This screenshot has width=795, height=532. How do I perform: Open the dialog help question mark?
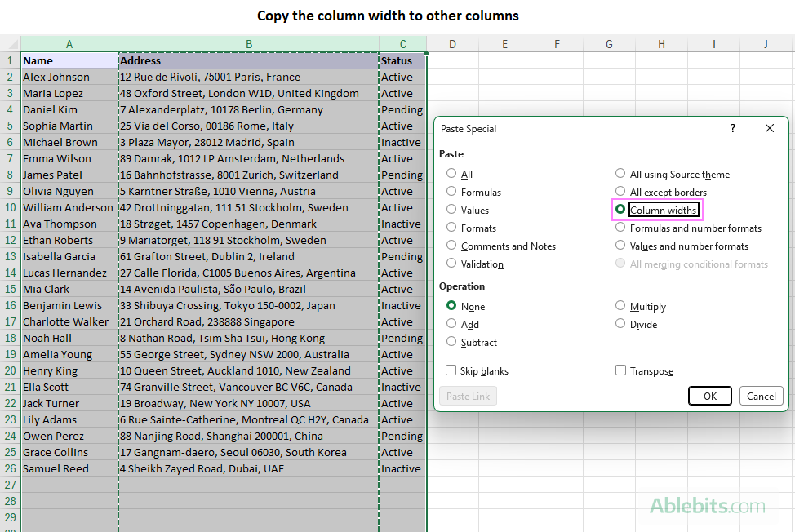click(x=732, y=128)
